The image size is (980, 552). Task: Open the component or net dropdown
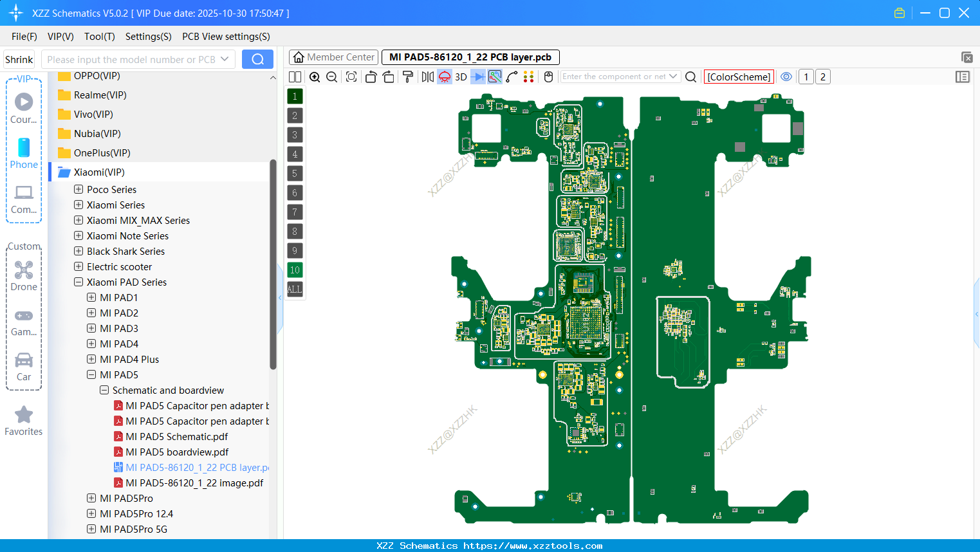(x=673, y=77)
